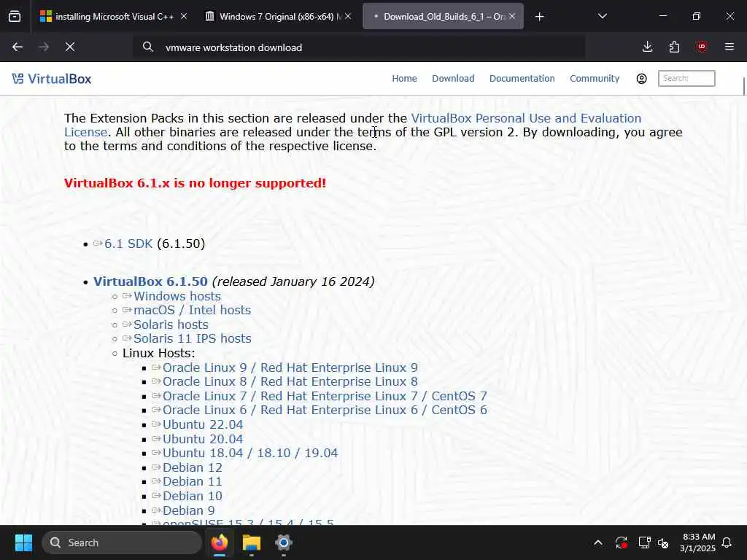Stop loading the page with X button
This screenshot has height=560, width=747.
point(70,47)
